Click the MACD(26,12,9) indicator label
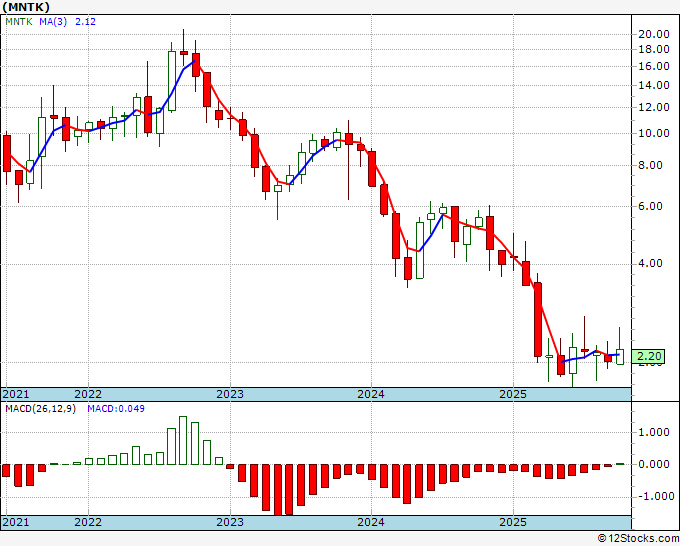This screenshot has width=680, height=546. coord(40,409)
